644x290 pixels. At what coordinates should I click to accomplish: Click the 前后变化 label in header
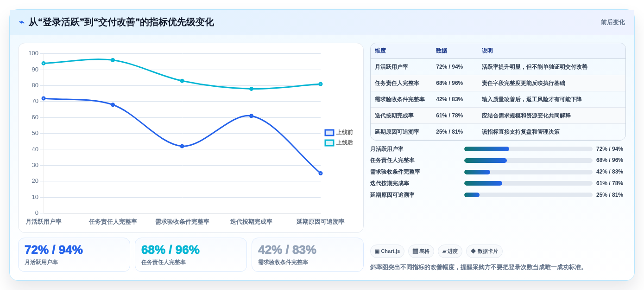[x=612, y=22]
